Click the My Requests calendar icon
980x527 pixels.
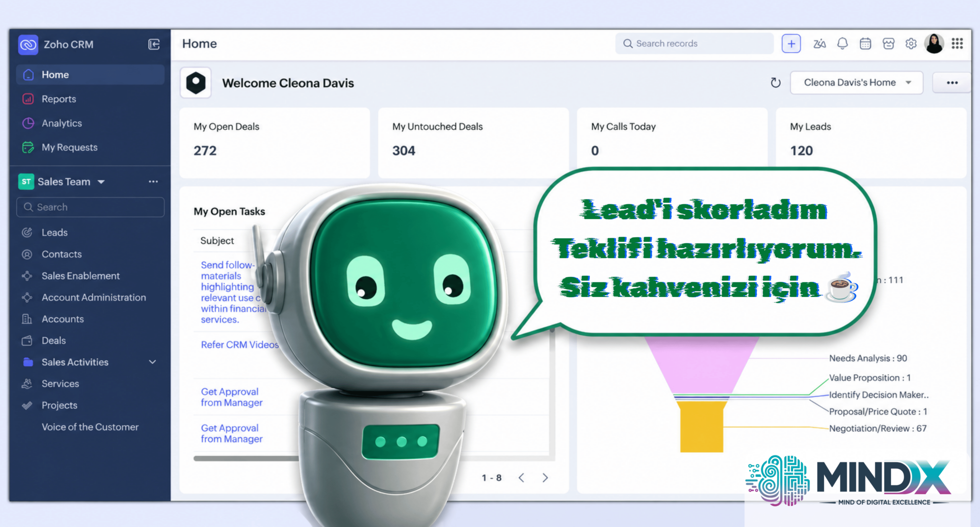(28, 147)
